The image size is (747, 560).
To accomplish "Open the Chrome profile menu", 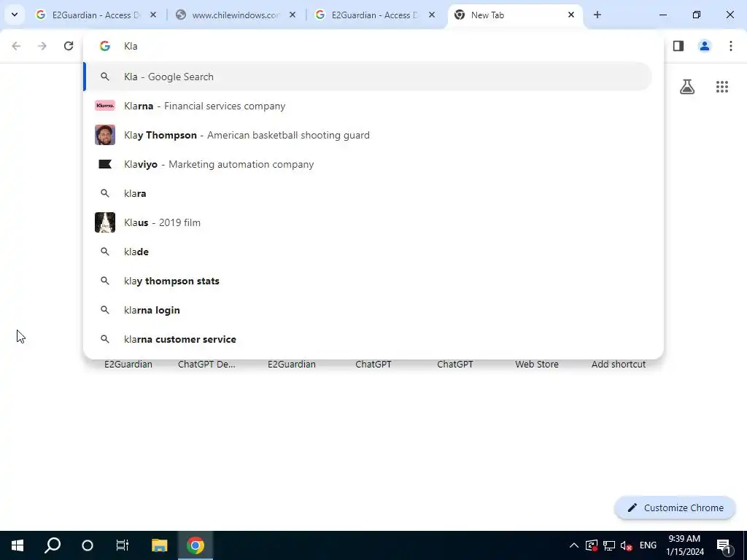I will point(705,46).
